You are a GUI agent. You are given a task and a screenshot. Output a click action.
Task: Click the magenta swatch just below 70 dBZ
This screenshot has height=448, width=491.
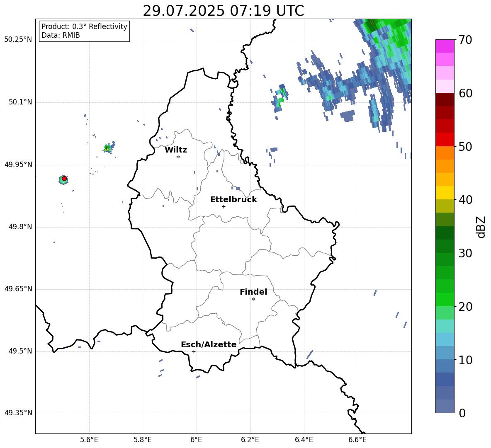pos(445,46)
